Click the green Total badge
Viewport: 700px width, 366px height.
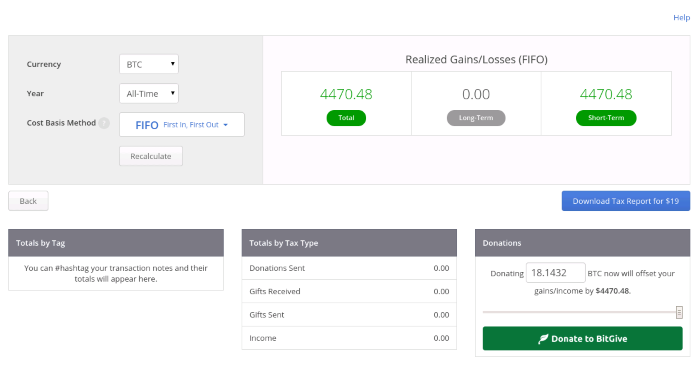click(x=346, y=118)
